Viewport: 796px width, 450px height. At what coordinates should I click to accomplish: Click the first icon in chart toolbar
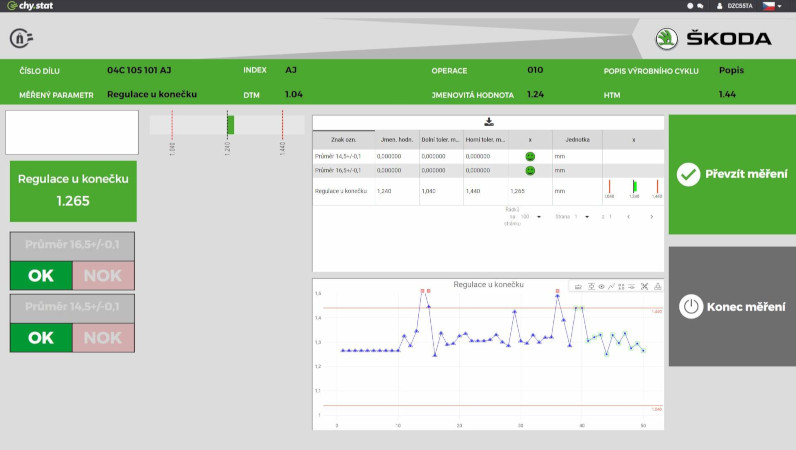(578, 287)
